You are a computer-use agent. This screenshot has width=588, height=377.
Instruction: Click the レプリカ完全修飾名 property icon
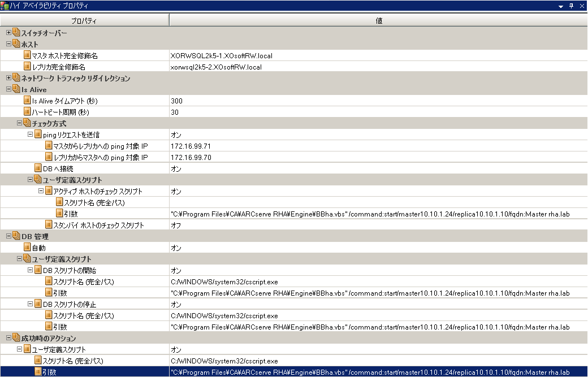coord(27,66)
